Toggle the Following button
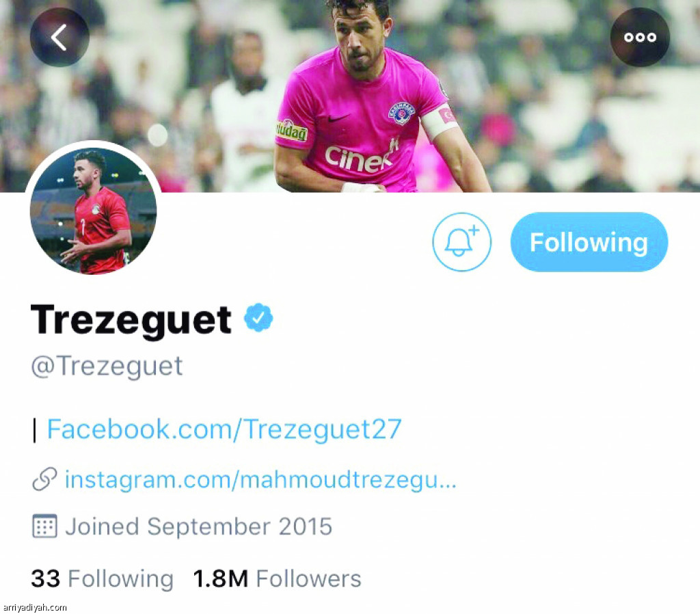Image resolution: width=700 pixels, height=614 pixels. coord(589,242)
